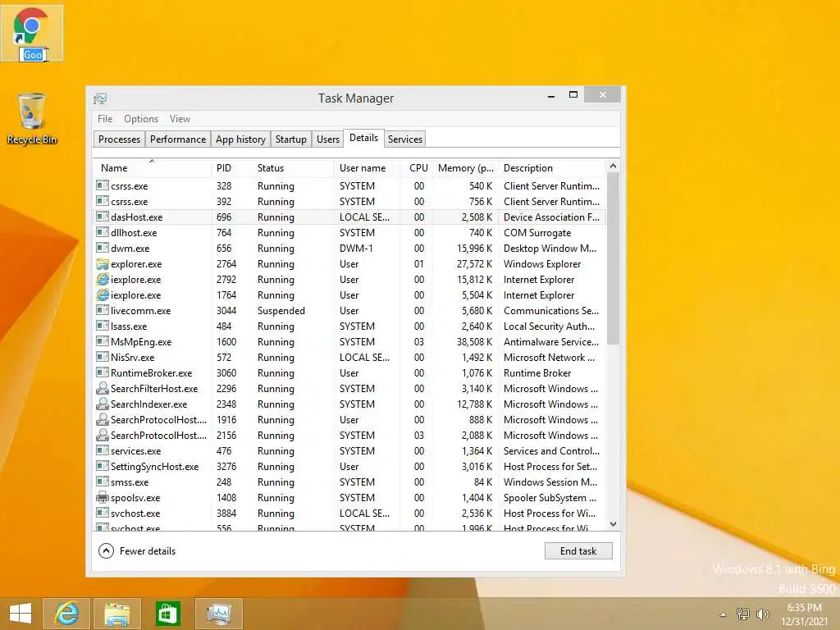Click the iexplore.exe icon in PID 2792 row
Viewport: 840px width, 630px height.
tap(103, 280)
